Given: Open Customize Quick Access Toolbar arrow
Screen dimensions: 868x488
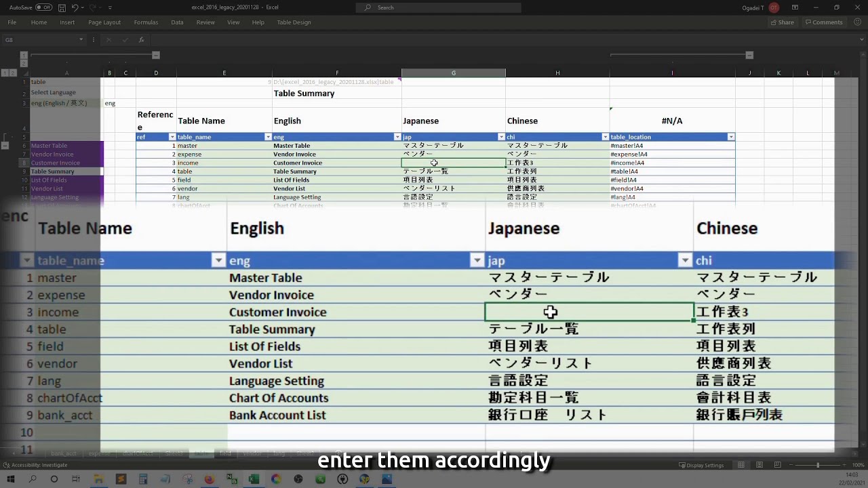Looking at the screenshot, I should [x=110, y=7].
